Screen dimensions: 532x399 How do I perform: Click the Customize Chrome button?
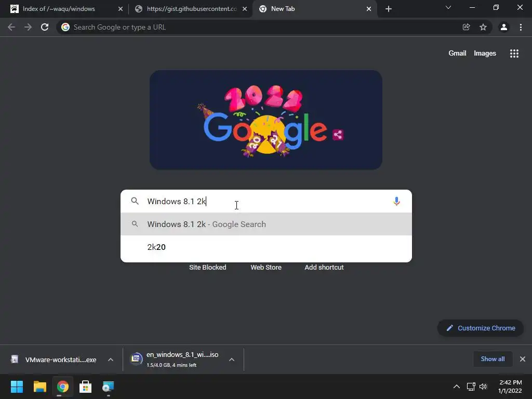[481, 328]
